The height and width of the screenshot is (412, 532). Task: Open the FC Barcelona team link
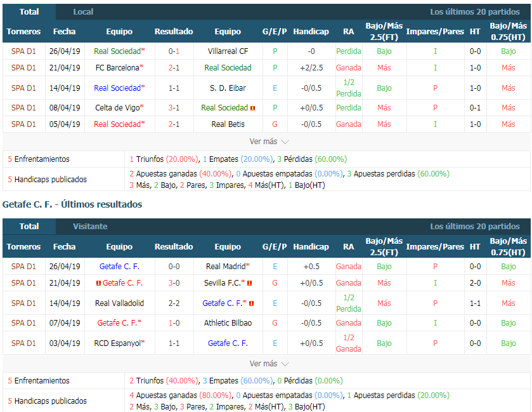[117, 68]
